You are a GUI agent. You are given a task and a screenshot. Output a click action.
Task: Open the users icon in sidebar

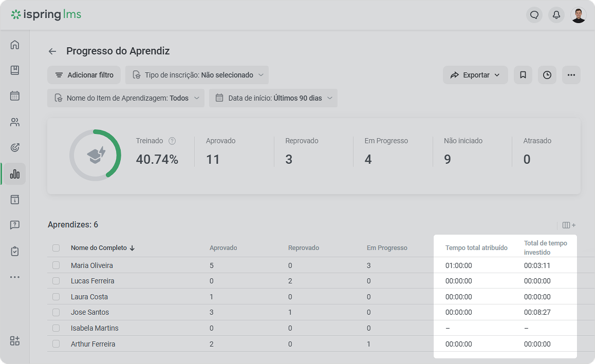[15, 122]
